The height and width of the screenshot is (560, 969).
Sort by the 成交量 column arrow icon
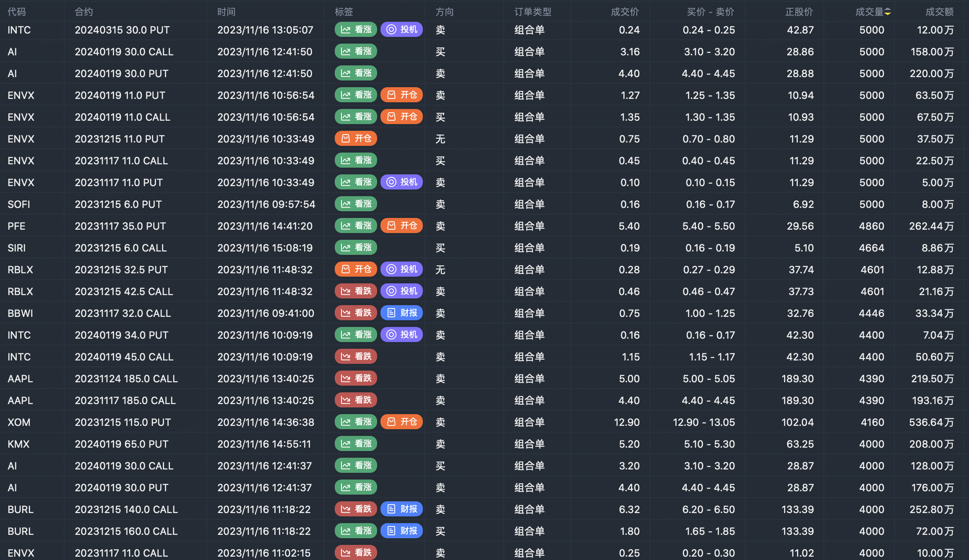tap(888, 12)
